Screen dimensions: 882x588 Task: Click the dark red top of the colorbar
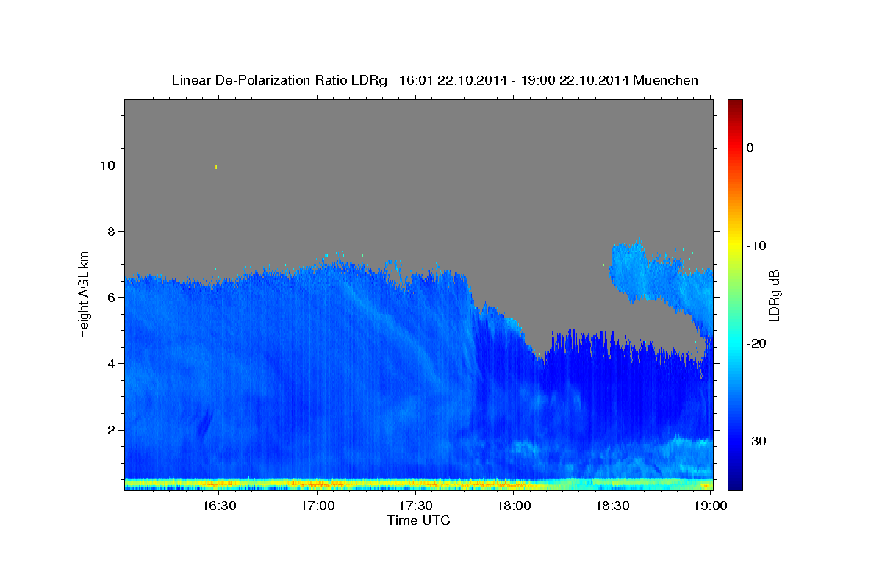coord(735,106)
